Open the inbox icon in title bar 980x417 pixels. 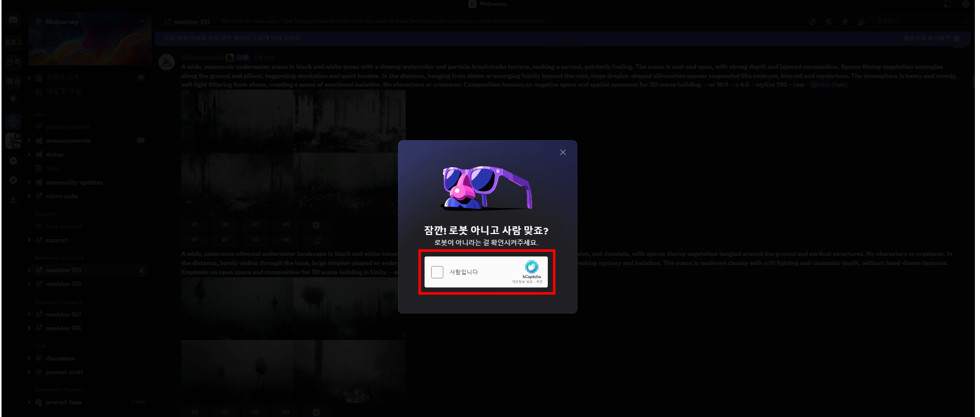(947, 4)
